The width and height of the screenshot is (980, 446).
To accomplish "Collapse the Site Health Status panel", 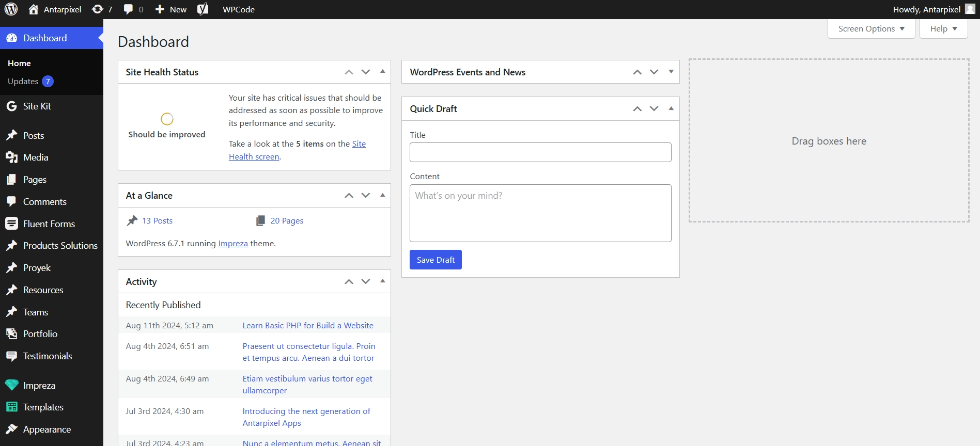I will (383, 72).
